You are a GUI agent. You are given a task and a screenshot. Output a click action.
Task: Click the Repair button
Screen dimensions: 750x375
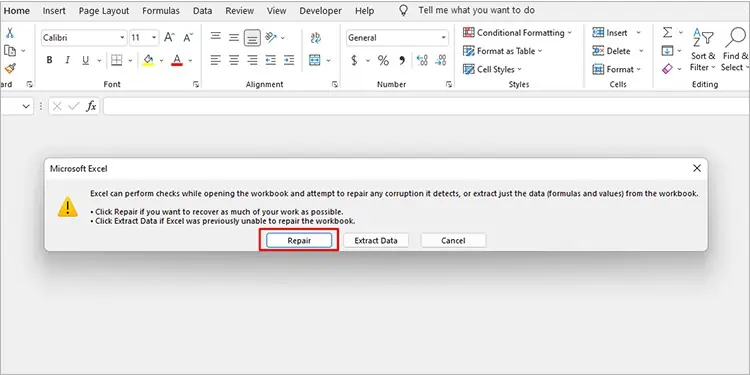(299, 241)
